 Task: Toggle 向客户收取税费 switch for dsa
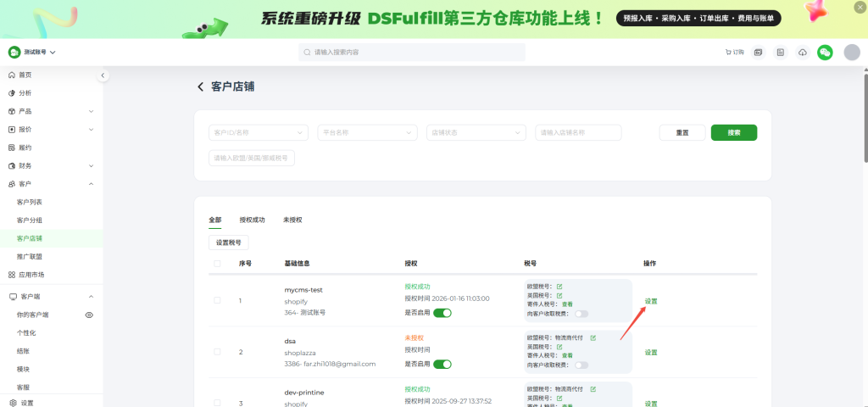tap(581, 365)
